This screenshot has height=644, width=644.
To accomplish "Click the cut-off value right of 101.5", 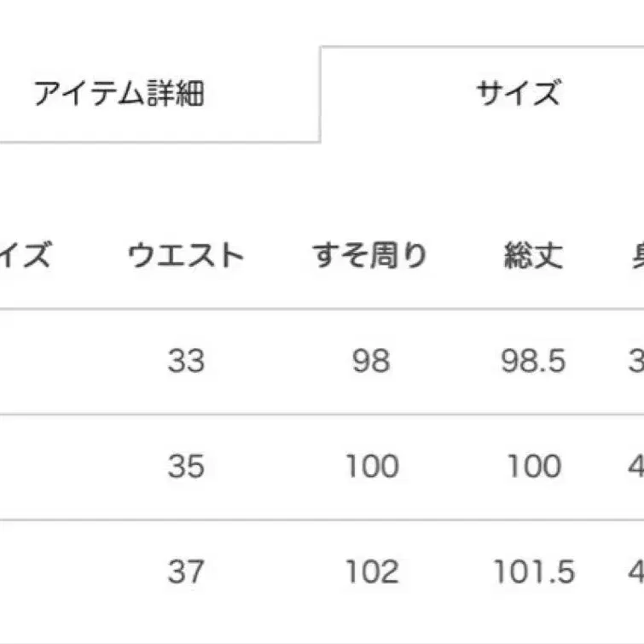I will [636, 571].
